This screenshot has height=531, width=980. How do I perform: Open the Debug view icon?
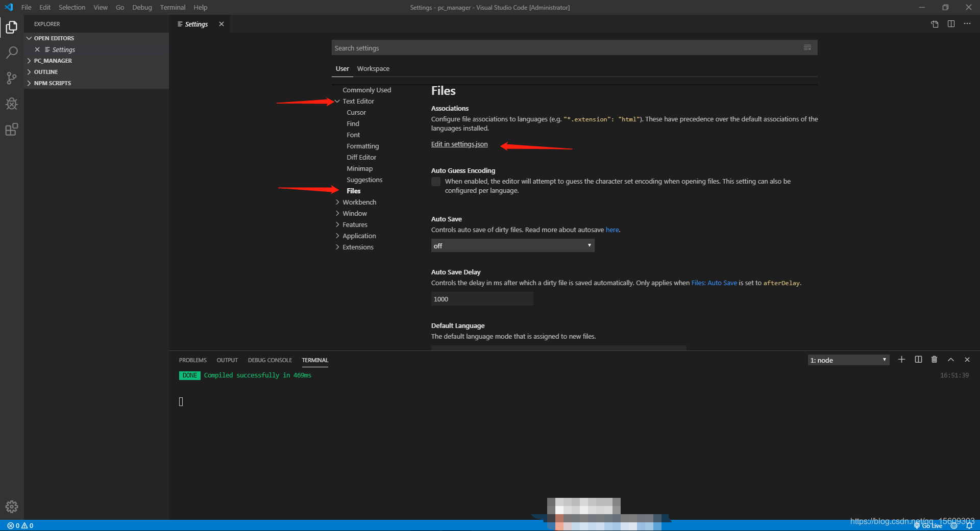point(11,104)
